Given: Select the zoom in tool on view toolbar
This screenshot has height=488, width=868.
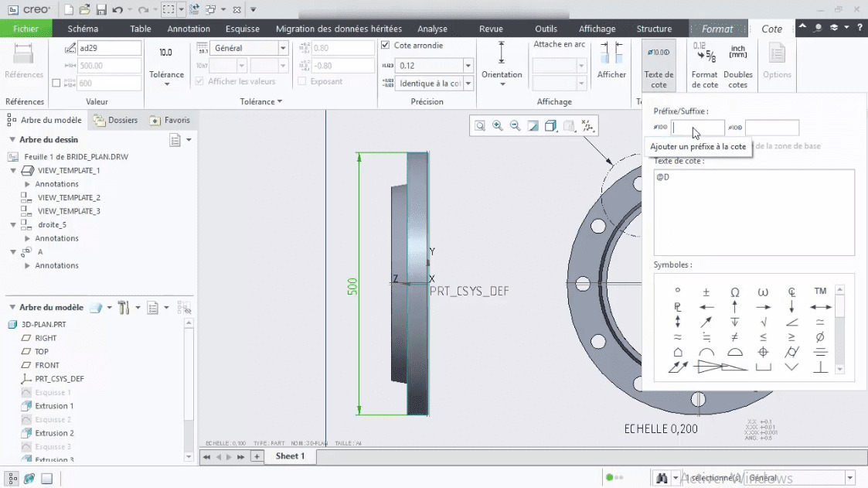Looking at the screenshot, I should pos(497,125).
